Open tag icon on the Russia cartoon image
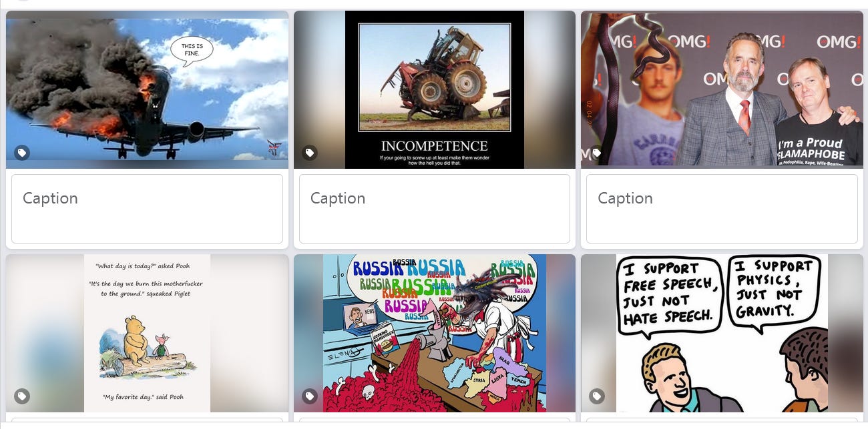The width and height of the screenshot is (868, 429). coord(310,396)
